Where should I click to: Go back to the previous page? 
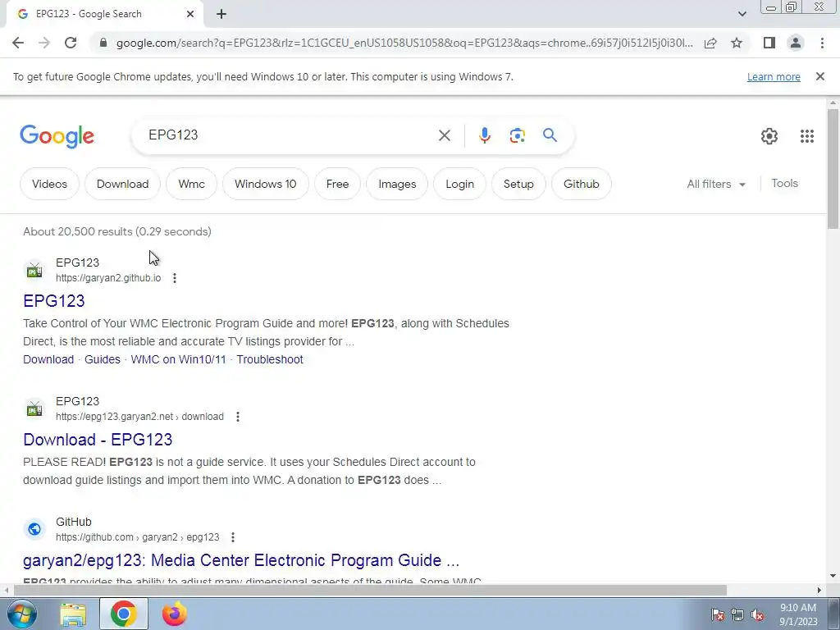pyautogui.click(x=18, y=43)
